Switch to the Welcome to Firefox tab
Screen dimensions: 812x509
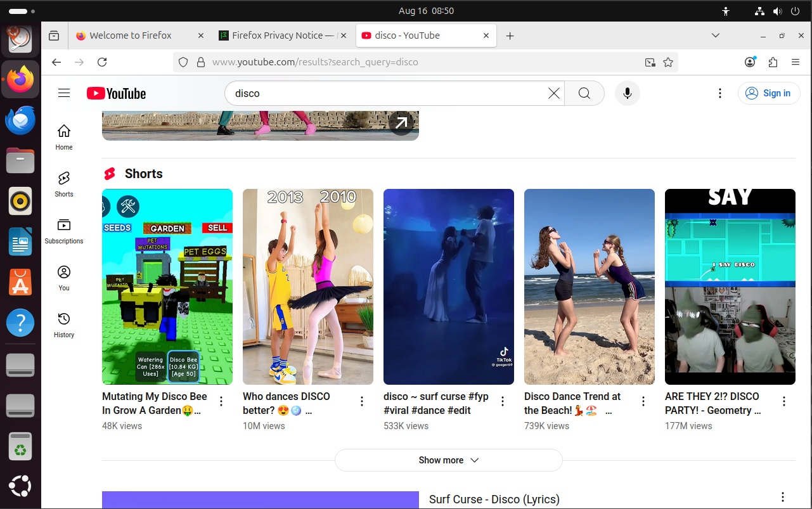[x=131, y=35]
